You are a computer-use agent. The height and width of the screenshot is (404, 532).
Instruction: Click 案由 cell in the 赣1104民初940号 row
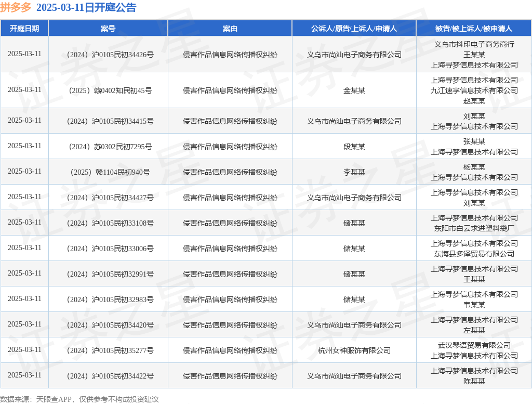[230, 172]
